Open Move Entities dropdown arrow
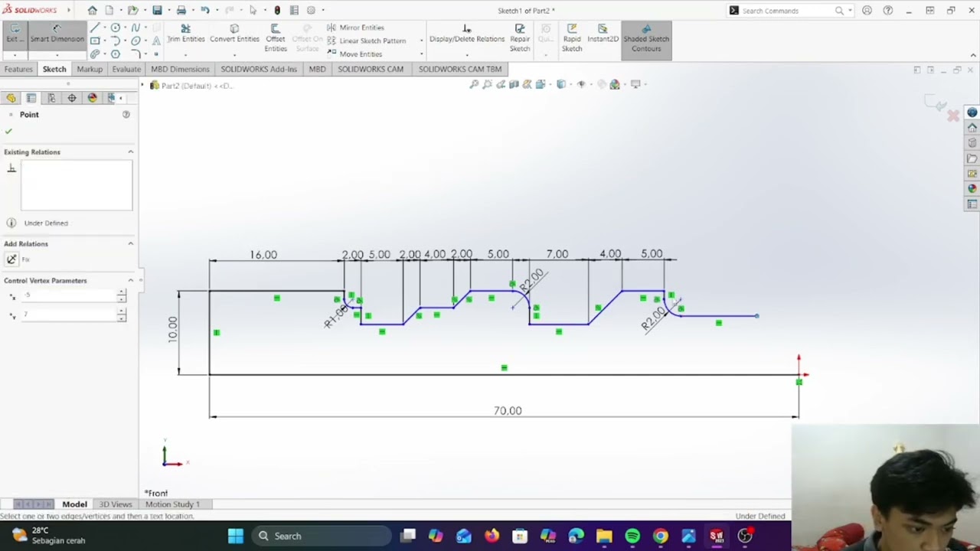Viewport: 980px width, 551px height. pos(421,54)
